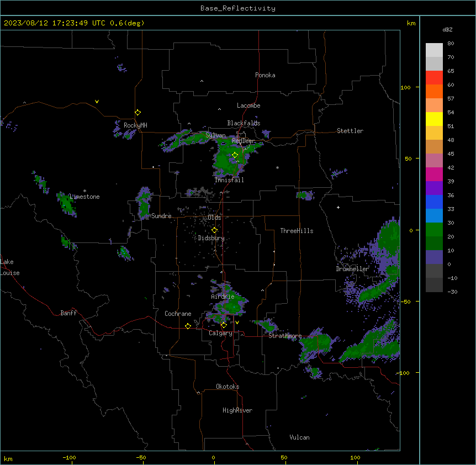This screenshot has width=476, height=465.
Task: Click the asterisk marker east of Innisfail
Action: [x=277, y=167]
